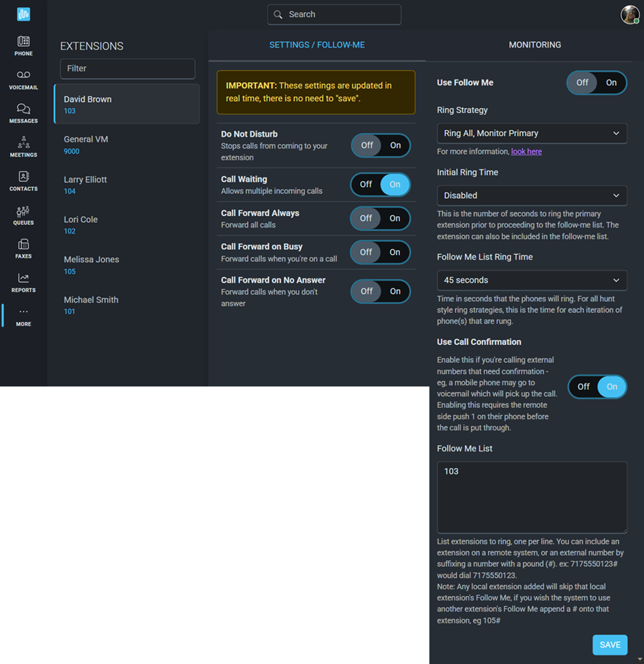Toggle the Call Waiting switch
Image resolution: width=644 pixels, height=664 pixels.
tap(381, 185)
